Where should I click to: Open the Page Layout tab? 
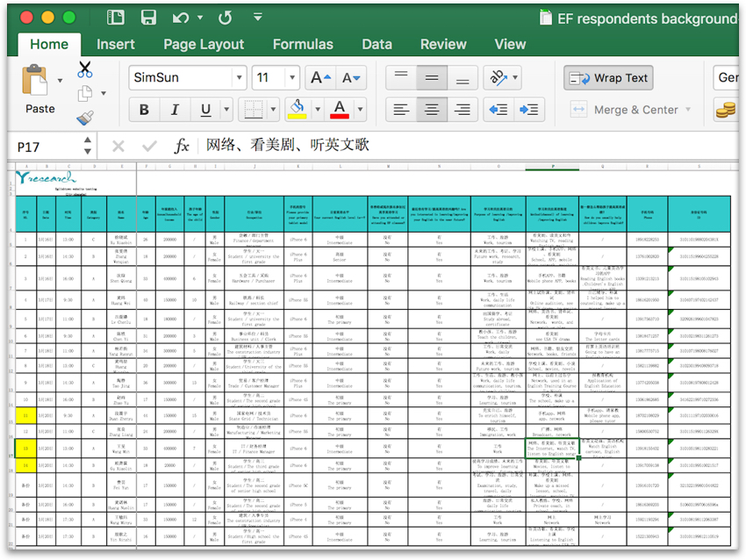pyautogui.click(x=204, y=44)
